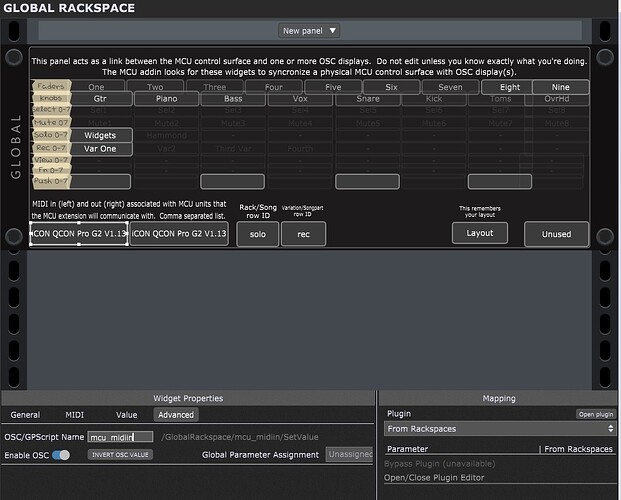This screenshot has height=500, width=621.
Task: Click the Fn 0-7 tape label
Action: [51, 170]
